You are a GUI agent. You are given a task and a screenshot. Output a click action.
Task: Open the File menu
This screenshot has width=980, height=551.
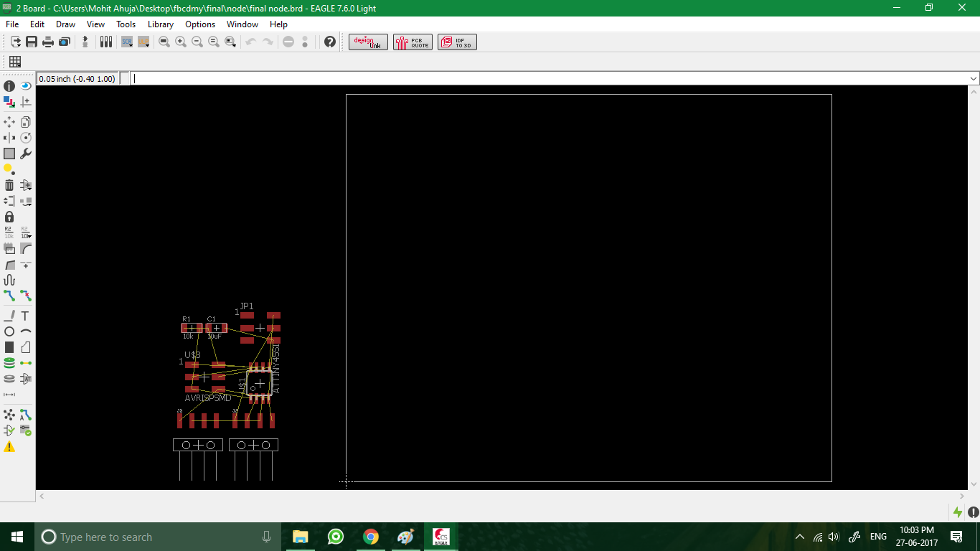(12, 24)
